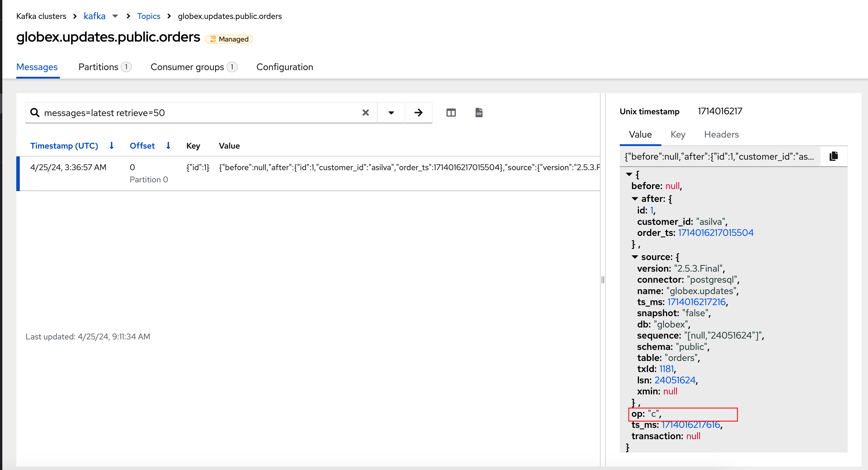Image resolution: width=868 pixels, height=470 pixels.
Task: Click connector value "postgresql"
Action: tap(712, 279)
